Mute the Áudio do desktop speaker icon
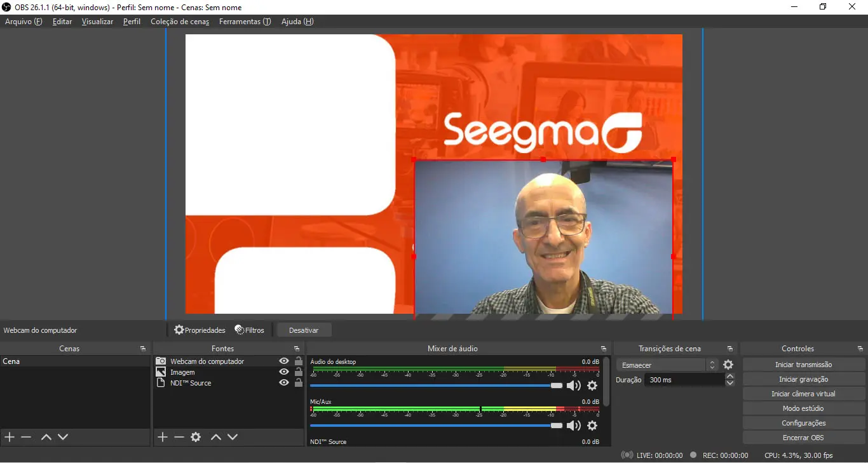The height and width of the screenshot is (463, 868). [x=574, y=386]
